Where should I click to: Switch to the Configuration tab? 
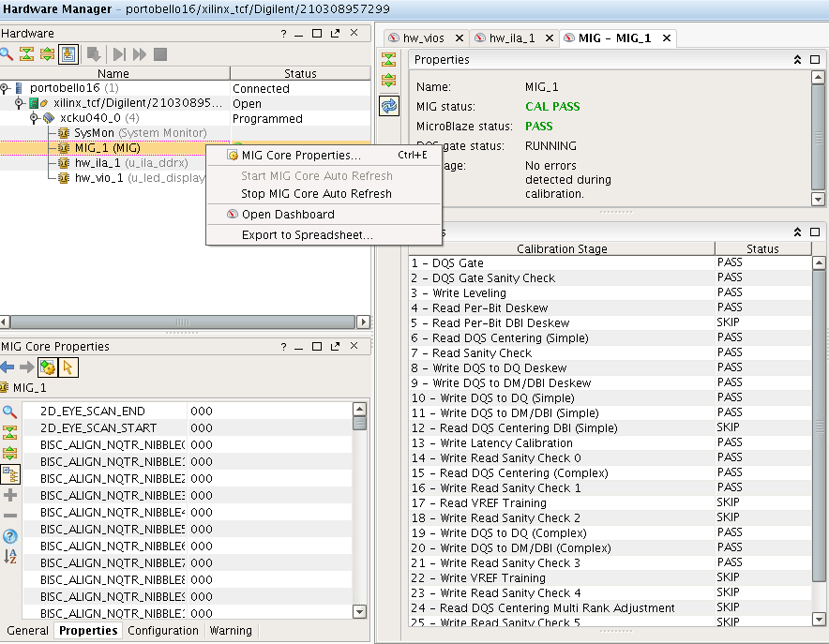click(163, 631)
